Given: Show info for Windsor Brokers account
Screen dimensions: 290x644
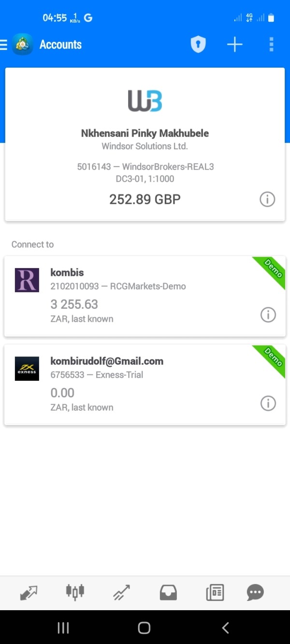Looking at the screenshot, I should (267, 199).
